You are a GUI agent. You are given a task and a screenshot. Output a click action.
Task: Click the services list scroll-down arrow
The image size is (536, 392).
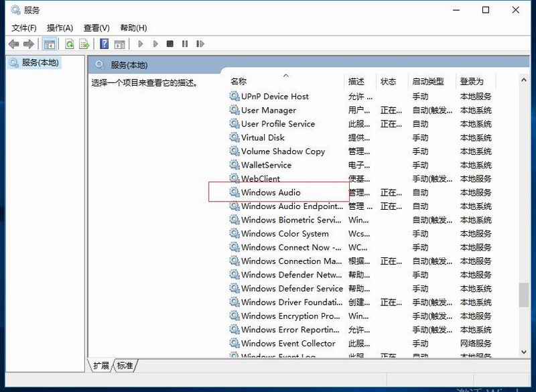click(x=523, y=352)
